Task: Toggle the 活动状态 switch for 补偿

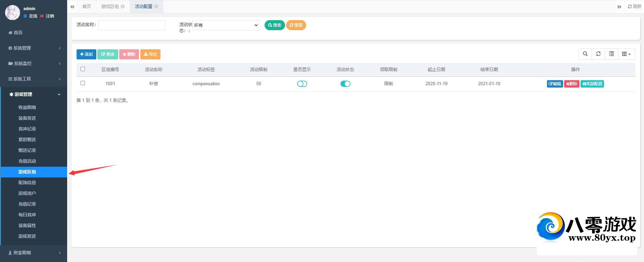Action: coord(345,84)
